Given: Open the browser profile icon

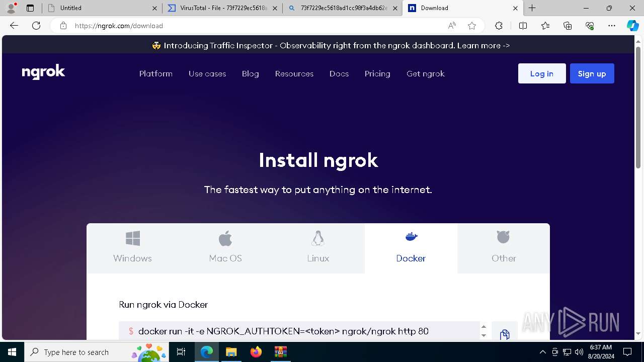Looking at the screenshot, I should [11, 8].
